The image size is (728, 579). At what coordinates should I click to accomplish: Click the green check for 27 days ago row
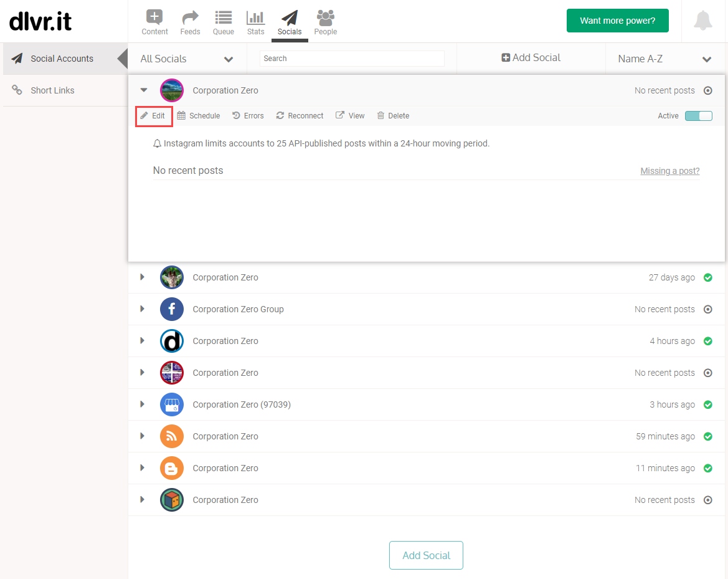coord(707,277)
